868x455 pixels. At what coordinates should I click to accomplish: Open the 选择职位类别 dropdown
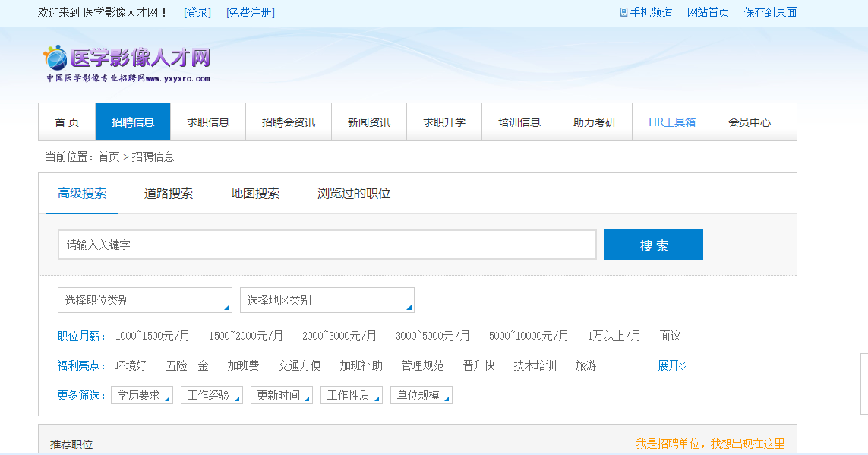click(144, 300)
